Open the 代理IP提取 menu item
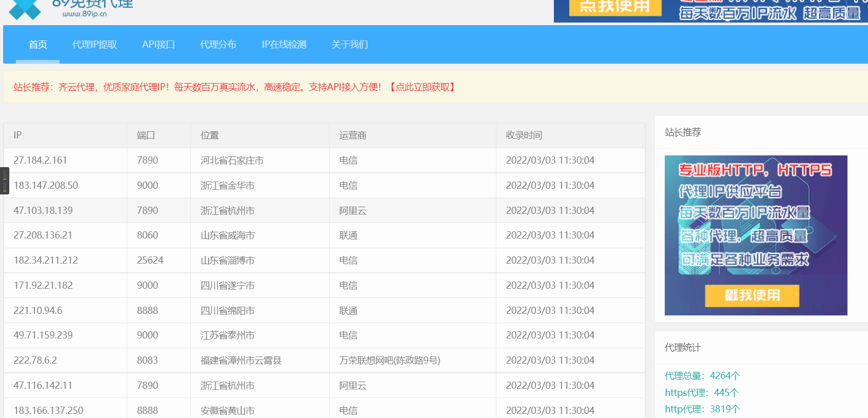 (x=94, y=45)
